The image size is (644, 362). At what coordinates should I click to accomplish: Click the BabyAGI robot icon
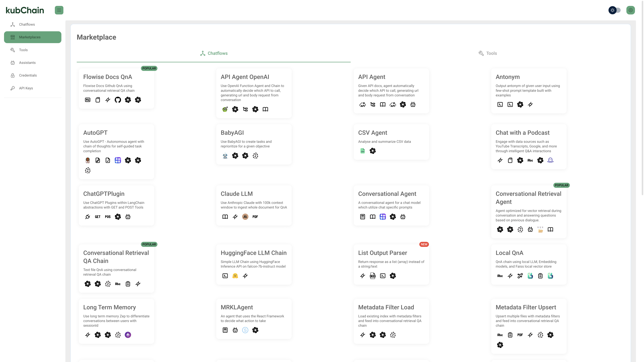[225, 156]
